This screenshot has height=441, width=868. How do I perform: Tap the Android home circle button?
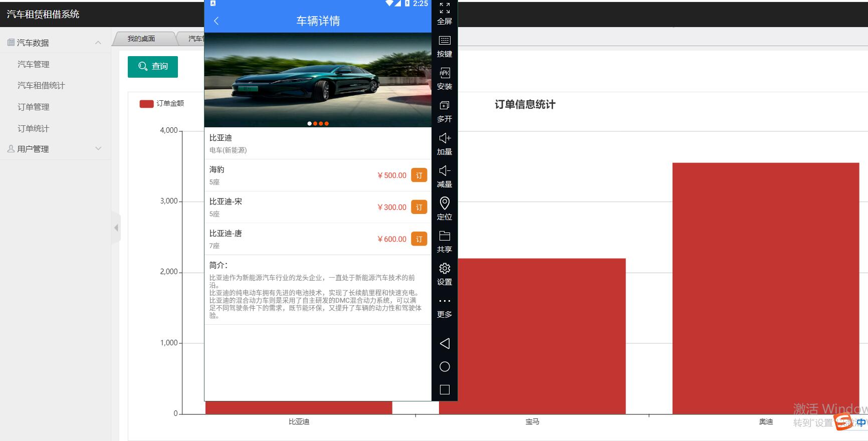[445, 367]
